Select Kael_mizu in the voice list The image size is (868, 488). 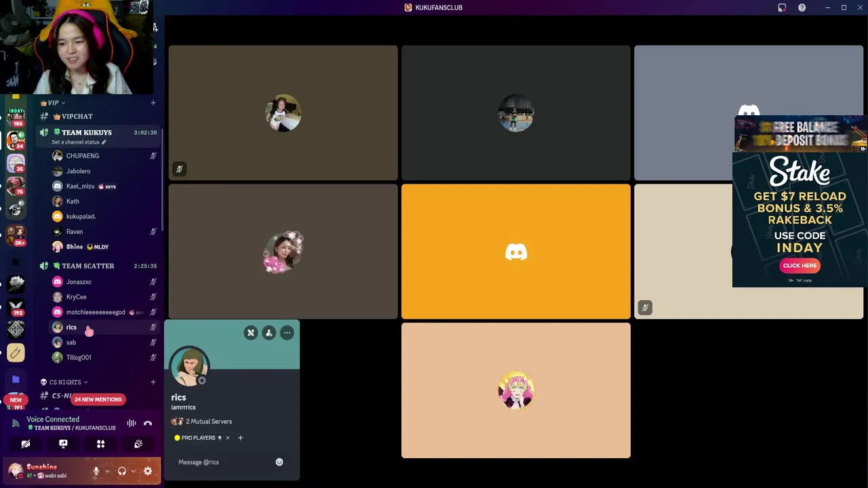(104, 186)
